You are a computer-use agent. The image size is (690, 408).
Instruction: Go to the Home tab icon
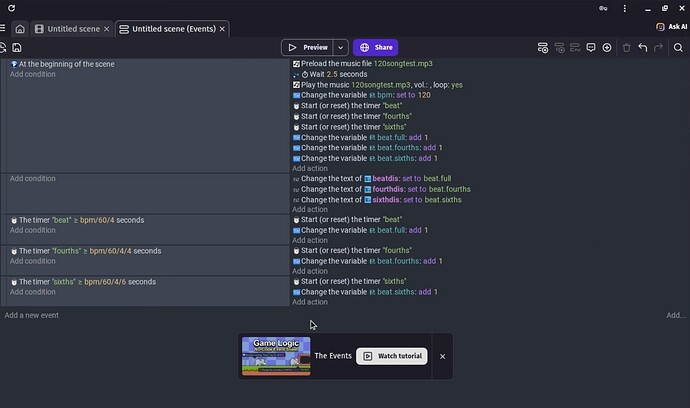click(x=19, y=29)
